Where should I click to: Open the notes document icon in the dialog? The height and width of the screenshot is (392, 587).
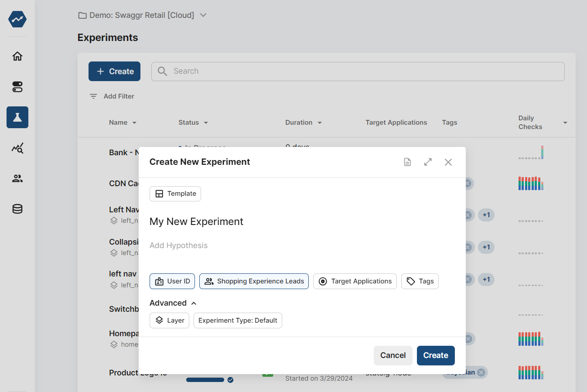coord(407,162)
